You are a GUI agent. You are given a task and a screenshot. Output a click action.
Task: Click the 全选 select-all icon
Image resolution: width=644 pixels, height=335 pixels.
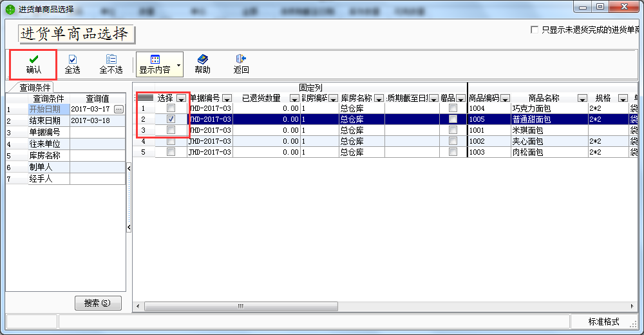72,64
